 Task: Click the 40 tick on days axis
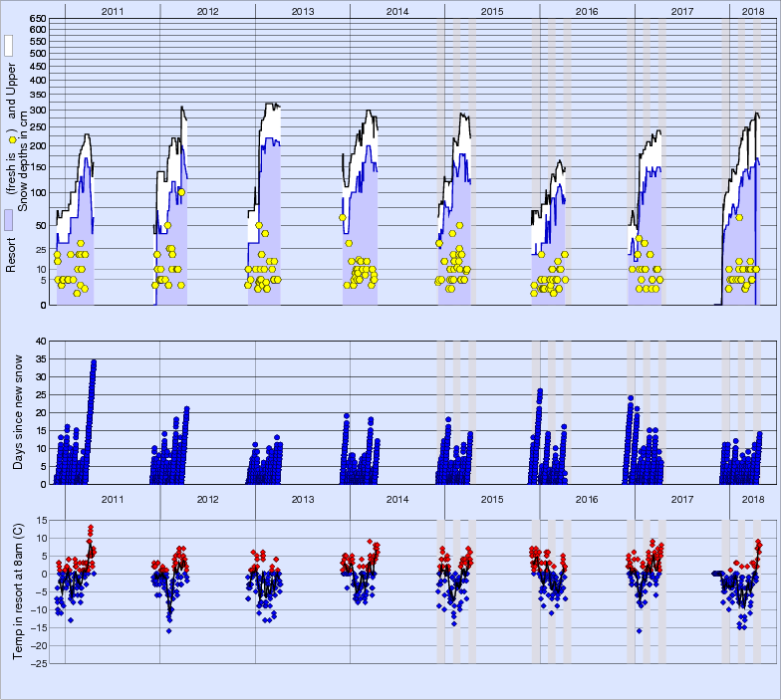click(41, 341)
